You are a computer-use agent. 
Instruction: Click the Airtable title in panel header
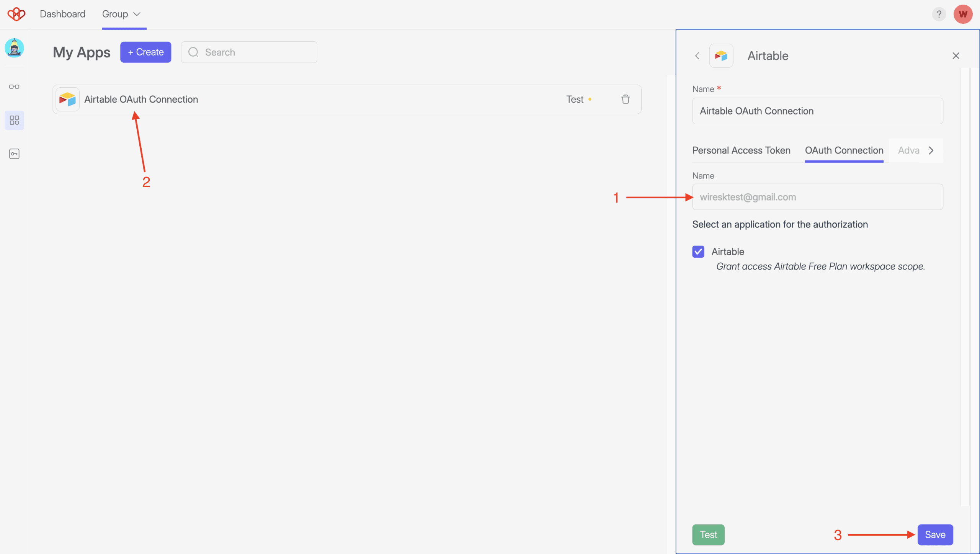click(x=768, y=56)
